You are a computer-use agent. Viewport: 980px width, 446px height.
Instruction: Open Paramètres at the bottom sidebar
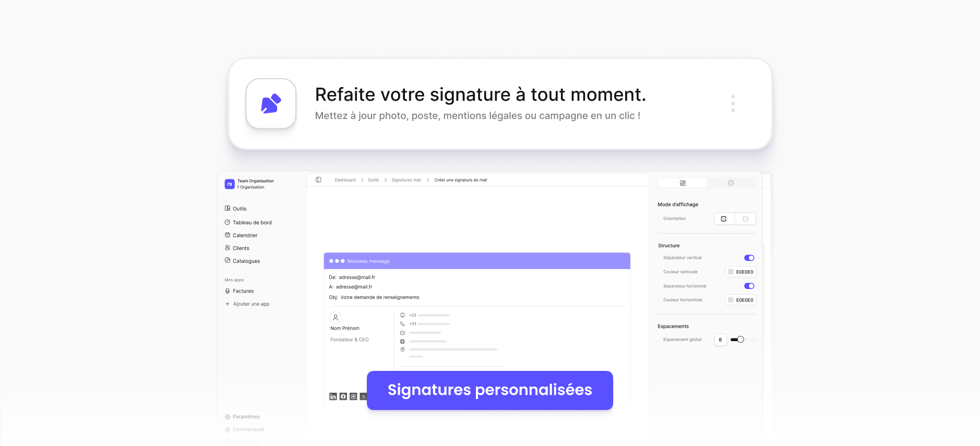tap(246, 416)
